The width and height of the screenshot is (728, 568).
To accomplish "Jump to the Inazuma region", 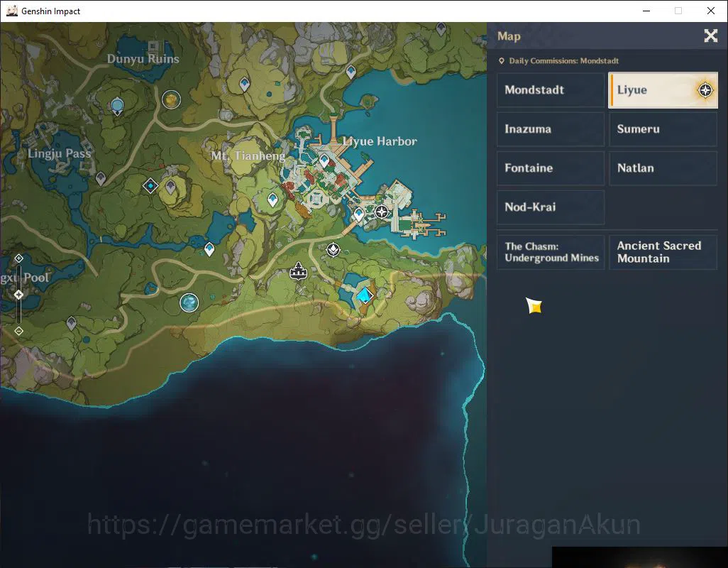I will (x=551, y=129).
